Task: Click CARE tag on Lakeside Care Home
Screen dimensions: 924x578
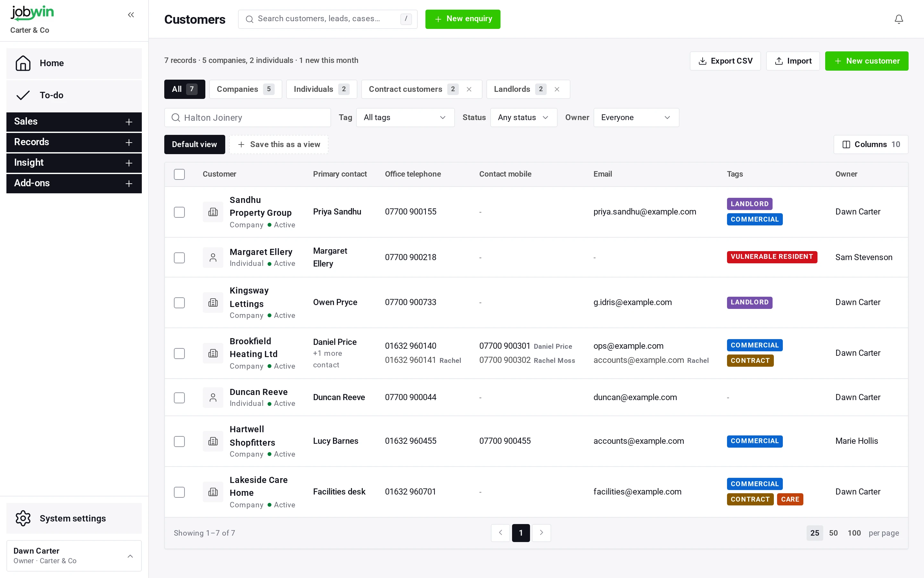Action: 790,499
